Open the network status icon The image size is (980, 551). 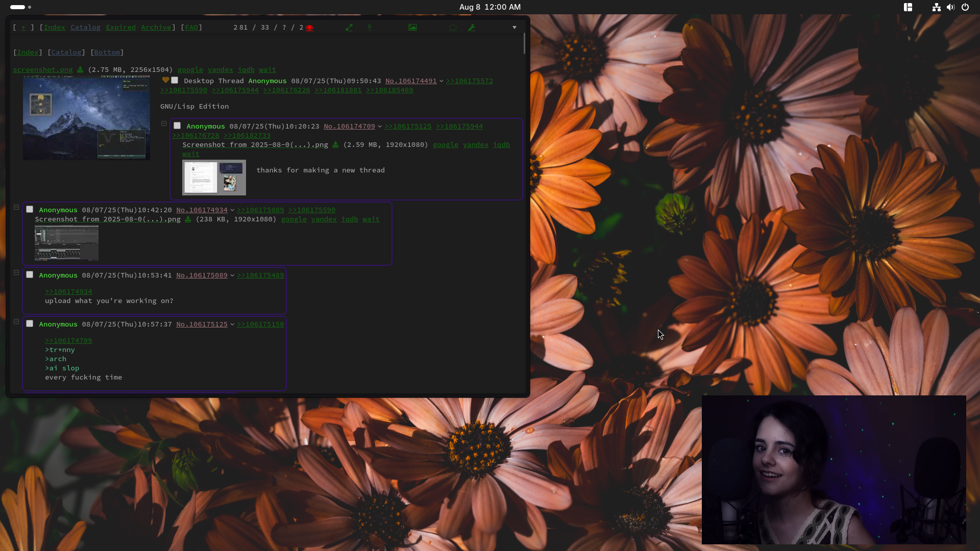(937, 7)
